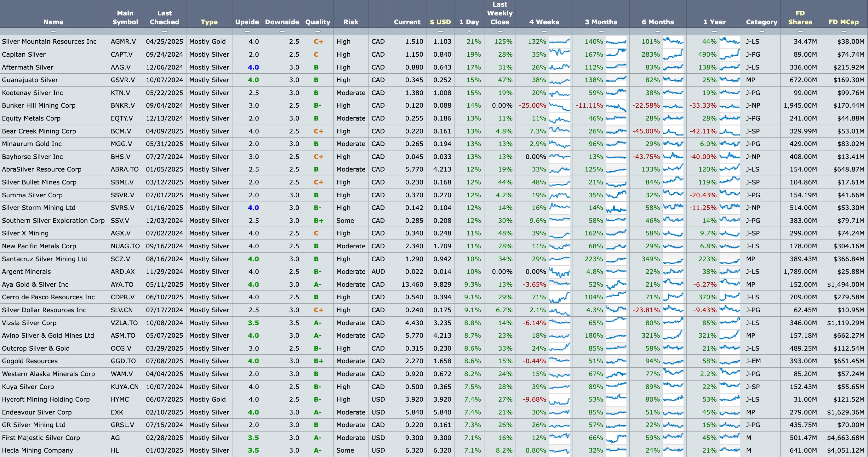Click the yellow Type column header
This screenshot has height=457, width=868.
(x=209, y=22)
